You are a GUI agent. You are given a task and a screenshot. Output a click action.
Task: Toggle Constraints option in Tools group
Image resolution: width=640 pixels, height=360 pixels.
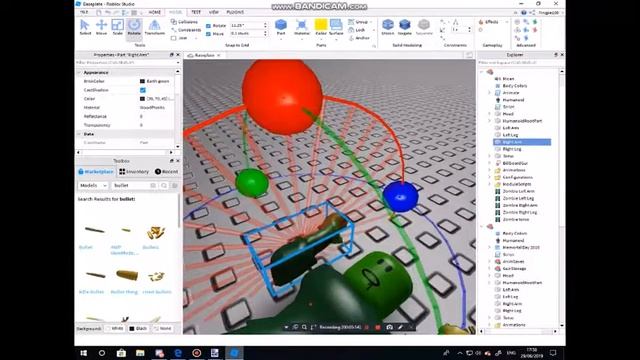pyautogui.click(x=186, y=30)
